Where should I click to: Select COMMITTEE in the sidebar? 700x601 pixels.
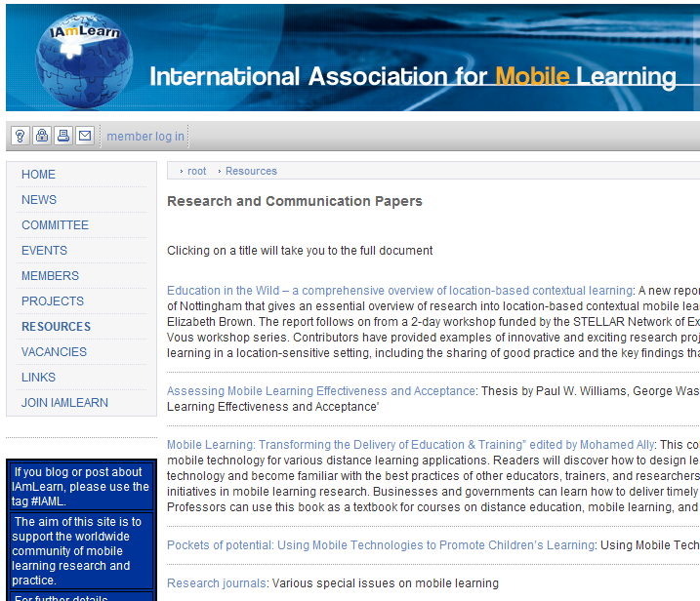pos(55,225)
